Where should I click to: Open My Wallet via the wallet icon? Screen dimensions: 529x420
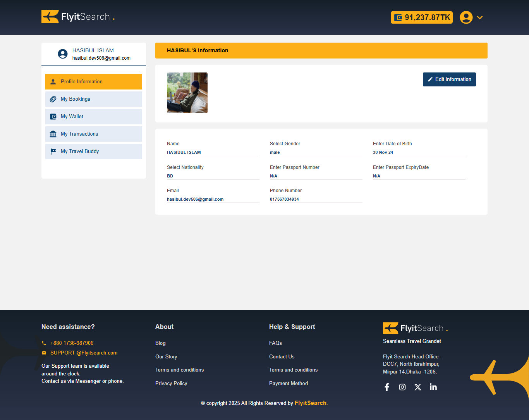(x=53, y=116)
